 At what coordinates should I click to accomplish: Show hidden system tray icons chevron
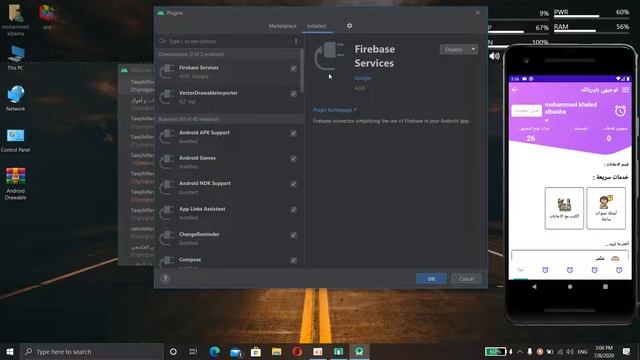click(520, 351)
